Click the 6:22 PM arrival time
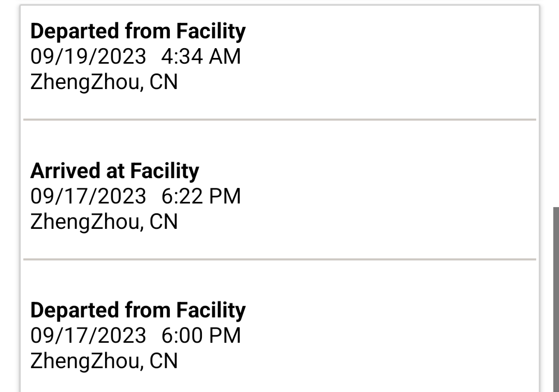Viewport: 559px width, 392px height. pyautogui.click(x=201, y=196)
